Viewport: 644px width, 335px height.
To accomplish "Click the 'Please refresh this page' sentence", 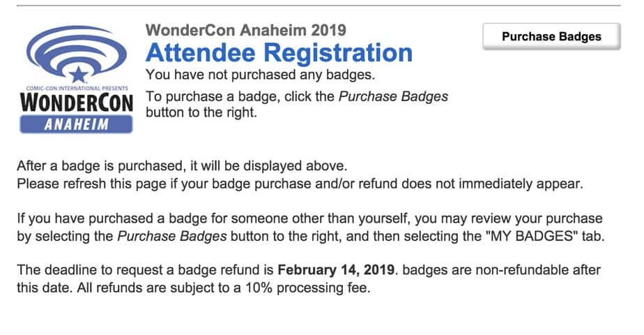I will click(x=300, y=184).
